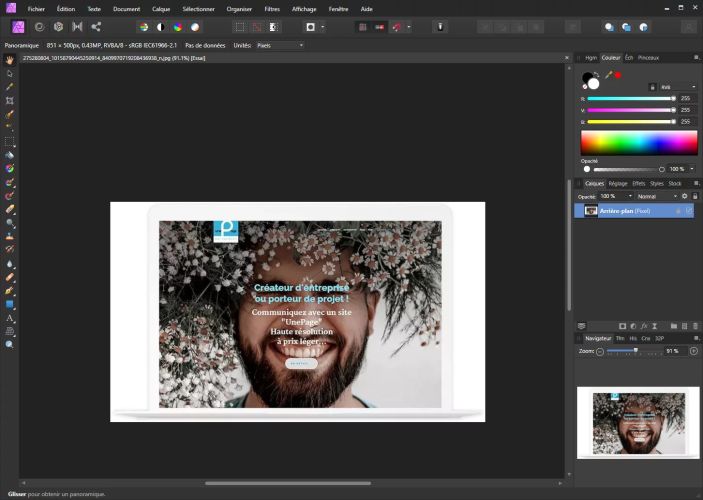This screenshot has height=500, width=703.
Task: Click the color picker eyedropper in Couleur panel
Action: 607,75
